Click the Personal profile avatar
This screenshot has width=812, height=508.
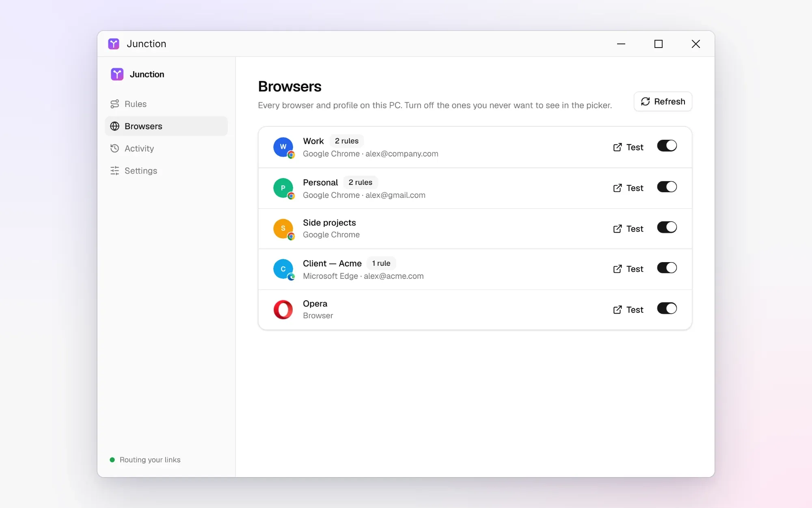(x=283, y=188)
